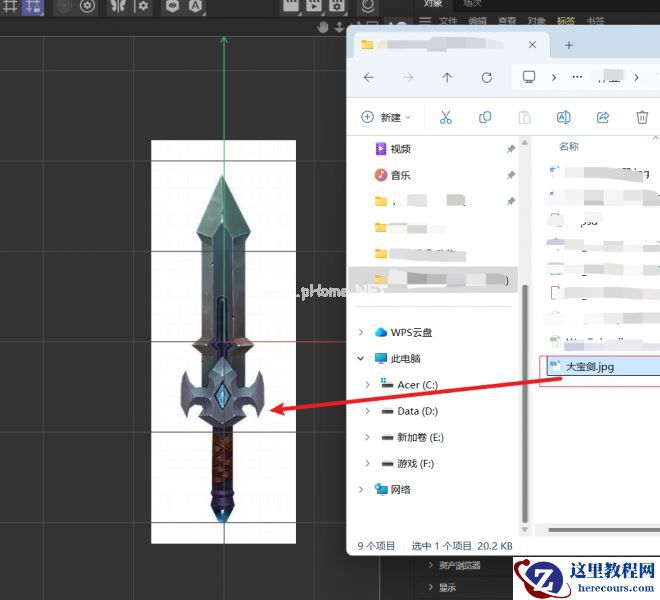660x600 pixels.
Task: Open a new File Explorer tab
Action: click(569, 45)
